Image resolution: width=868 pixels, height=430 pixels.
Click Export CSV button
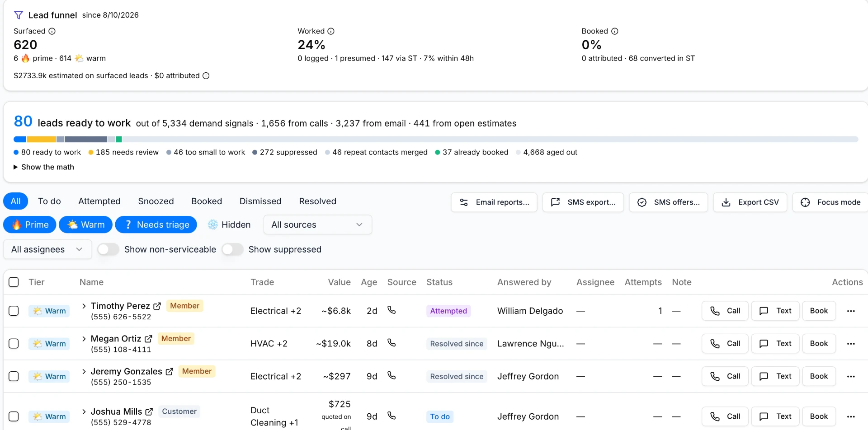coord(750,202)
